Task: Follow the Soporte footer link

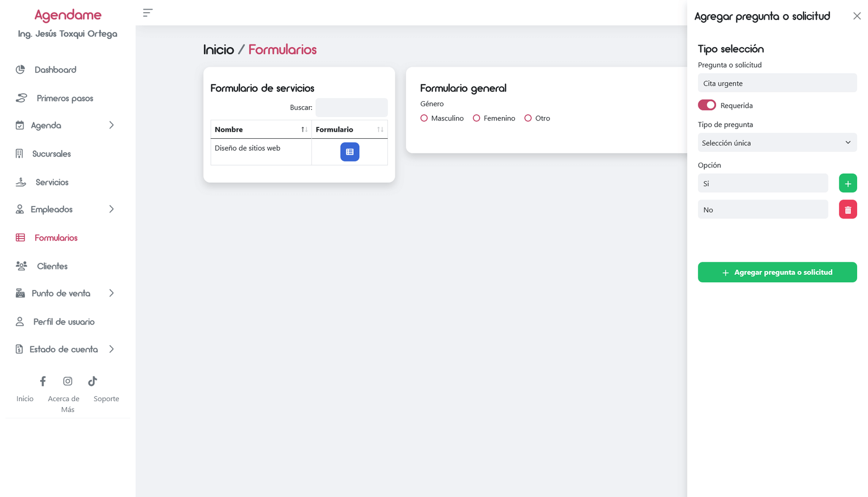Action: pyautogui.click(x=106, y=398)
